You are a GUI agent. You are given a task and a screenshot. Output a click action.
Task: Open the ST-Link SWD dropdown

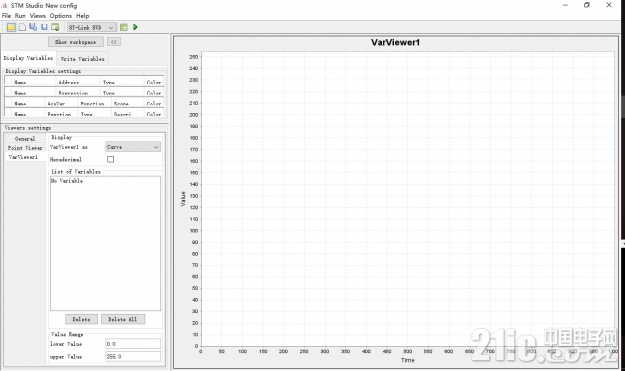pos(91,27)
